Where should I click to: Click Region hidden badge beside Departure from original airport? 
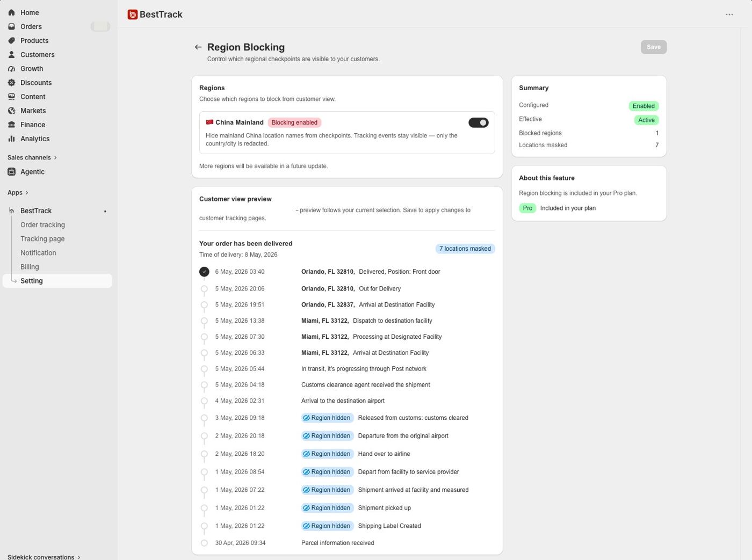(327, 435)
